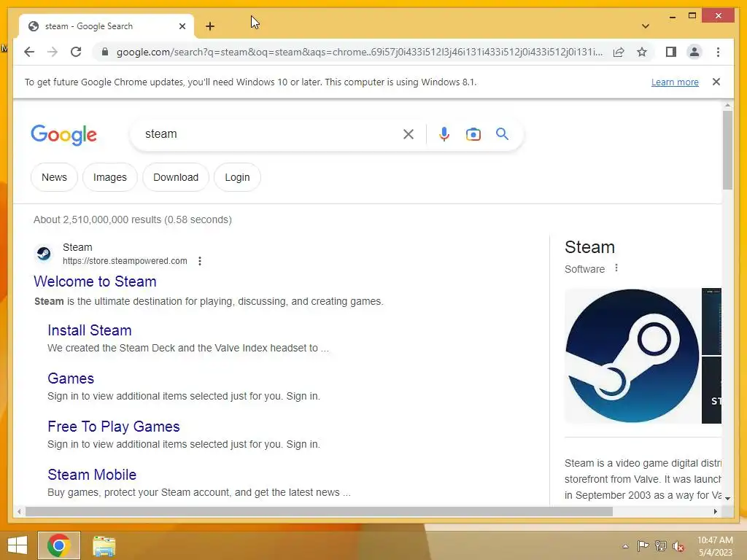This screenshot has width=747, height=560.
Task: Open a new tab with the plus button
Action: click(210, 26)
